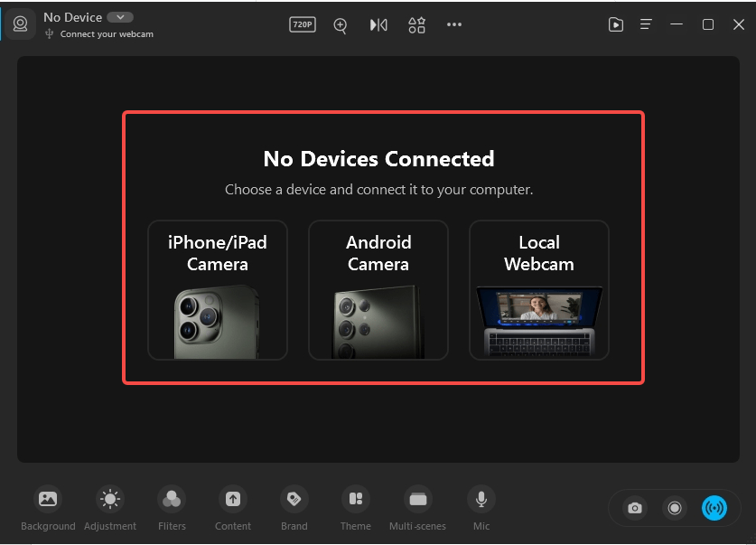Change the 720P resolution setting

point(302,24)
